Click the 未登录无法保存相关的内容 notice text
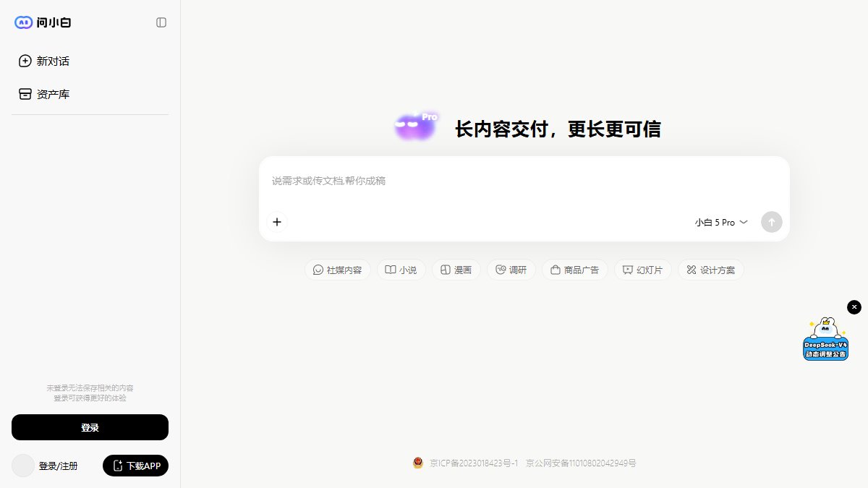The height and width of the screenshot is (488, 868). coord(90,388)
